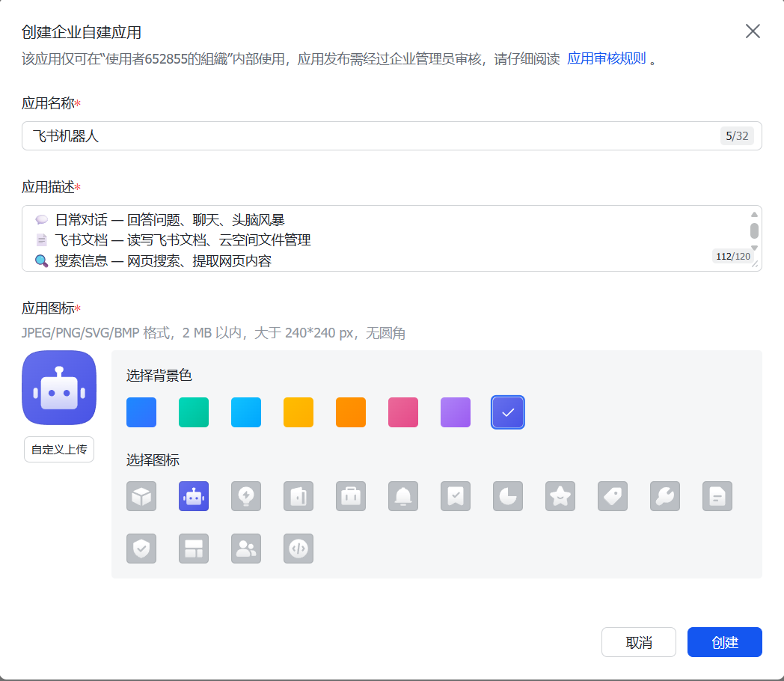Pick the price tag icon
Image resolution: width=784 pixels, height=681 pixels.
click(x=613, y=496)
